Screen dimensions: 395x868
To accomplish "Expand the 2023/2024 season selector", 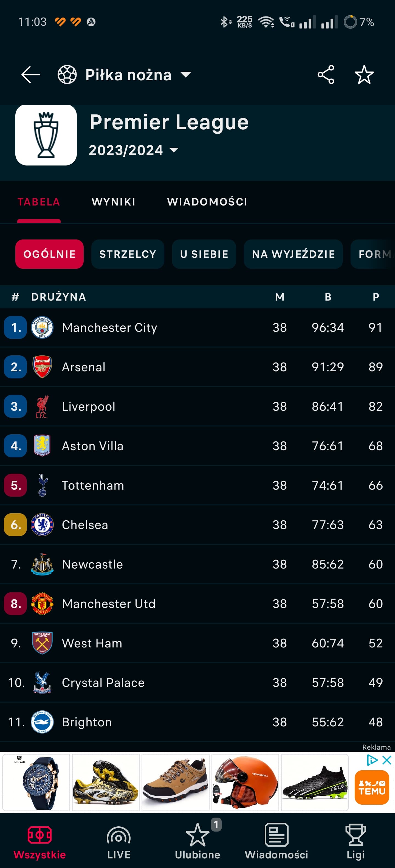I will click(134, 150).
